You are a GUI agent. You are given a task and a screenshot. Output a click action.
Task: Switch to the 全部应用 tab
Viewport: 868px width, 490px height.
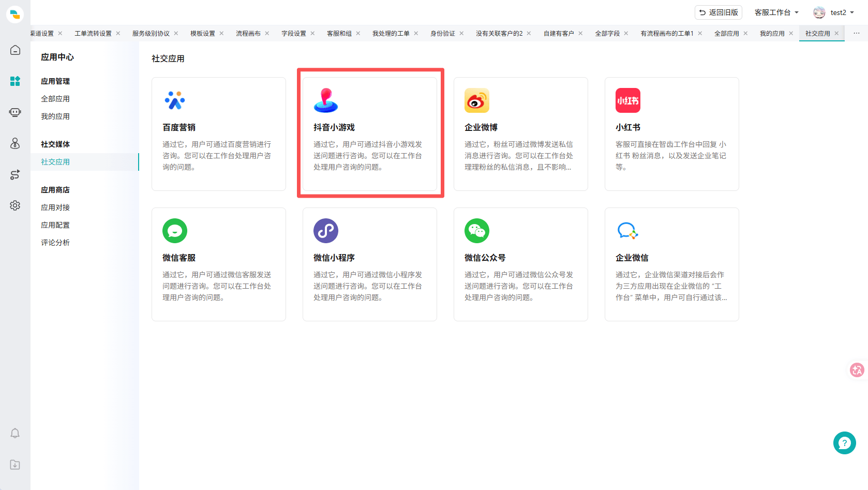tap(727, 33)
